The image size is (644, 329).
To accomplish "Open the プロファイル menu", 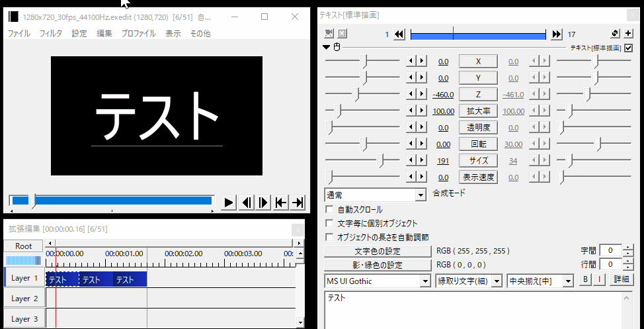I will coord(138,34).
